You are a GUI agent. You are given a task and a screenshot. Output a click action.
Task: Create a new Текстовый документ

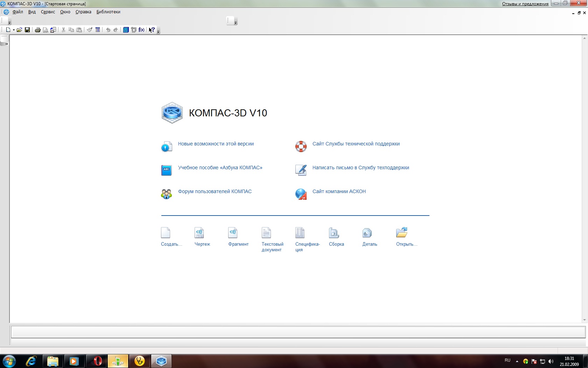(266, 233)
